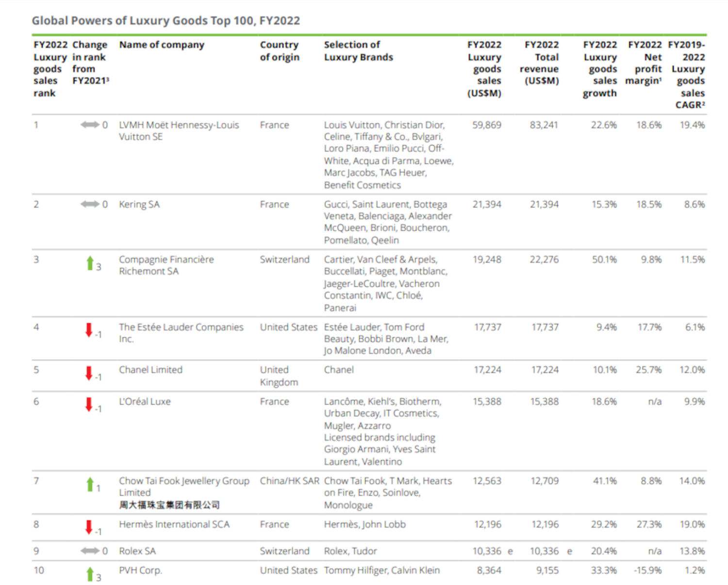
Task: Click the red down arrow in Hermès row
Action: click(89, 527)
